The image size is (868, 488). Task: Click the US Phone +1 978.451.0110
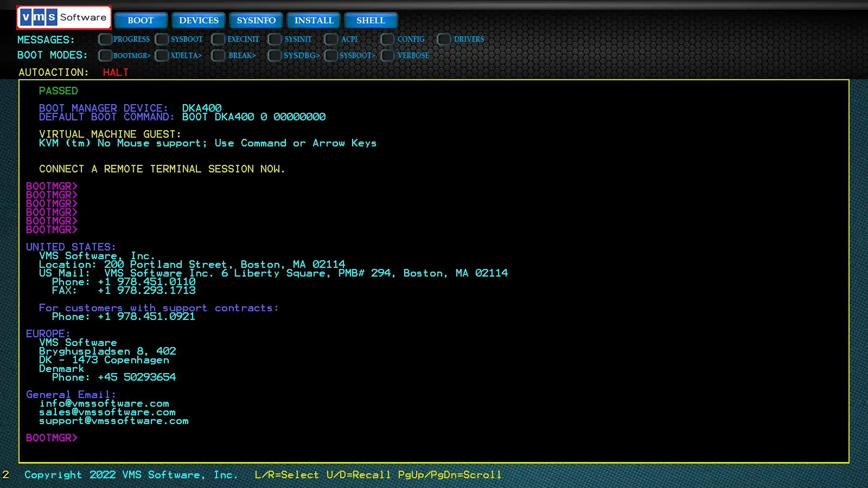point(146,281)
